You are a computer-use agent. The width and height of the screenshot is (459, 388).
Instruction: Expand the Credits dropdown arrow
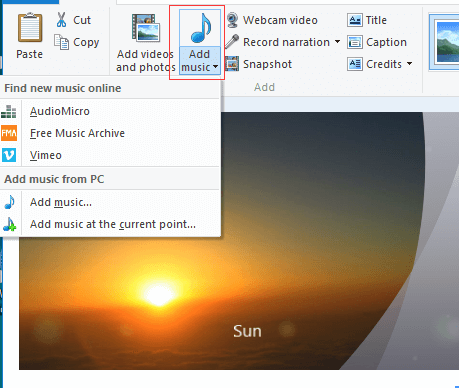409,64
